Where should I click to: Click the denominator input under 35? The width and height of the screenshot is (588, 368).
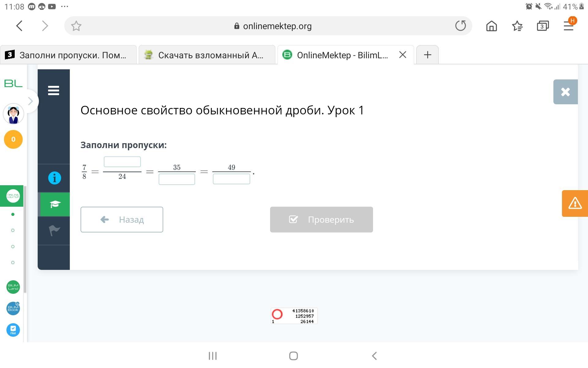[x=177, y=179]
